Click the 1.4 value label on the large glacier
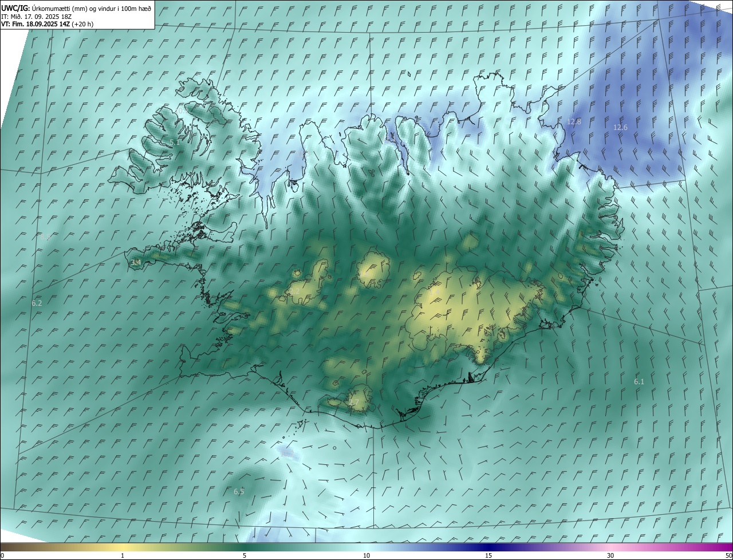733x560 pixels. click(x=434, y=293)
